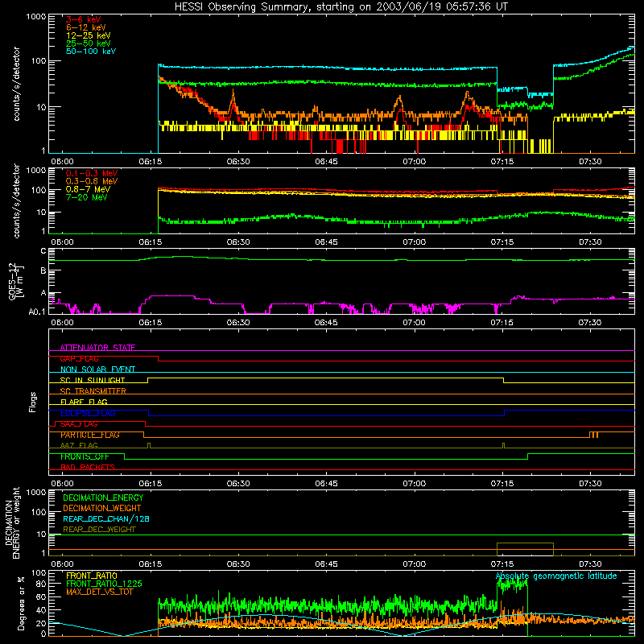Select the DECIMATION_ENERGY legend label
This screenshot has width=644, height=644.
click(x=103, y=497)
